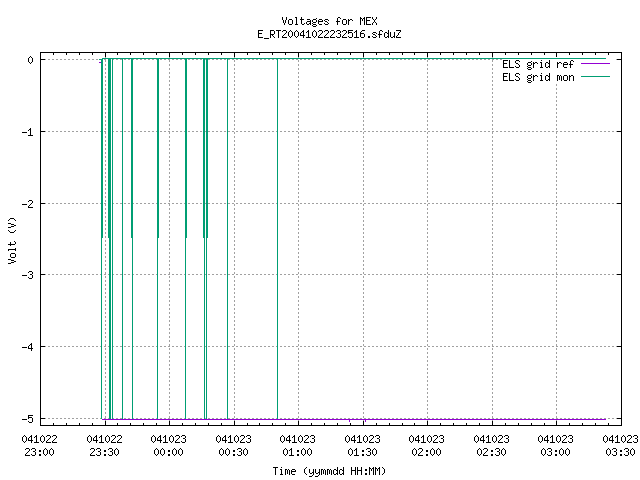Click the "ELS grid mon" legend label
640x480 pixels.
point(538,77)
